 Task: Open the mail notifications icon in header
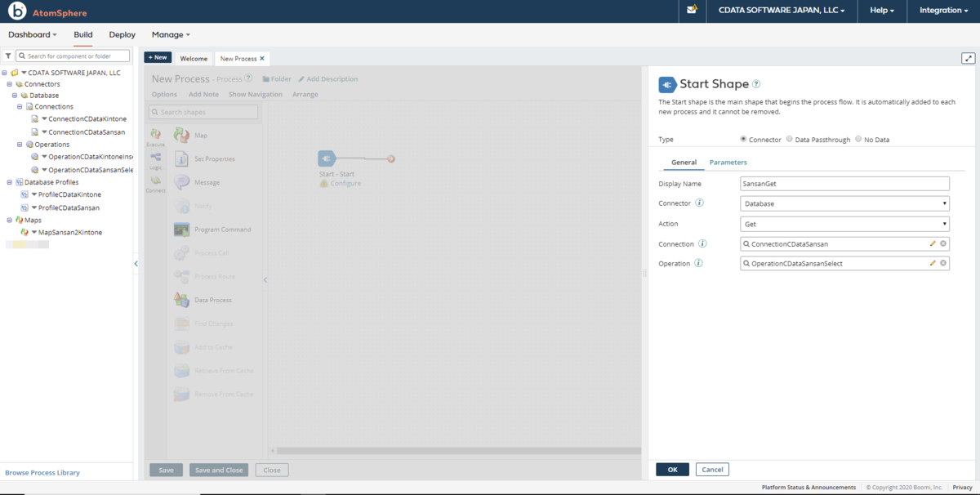693,10
